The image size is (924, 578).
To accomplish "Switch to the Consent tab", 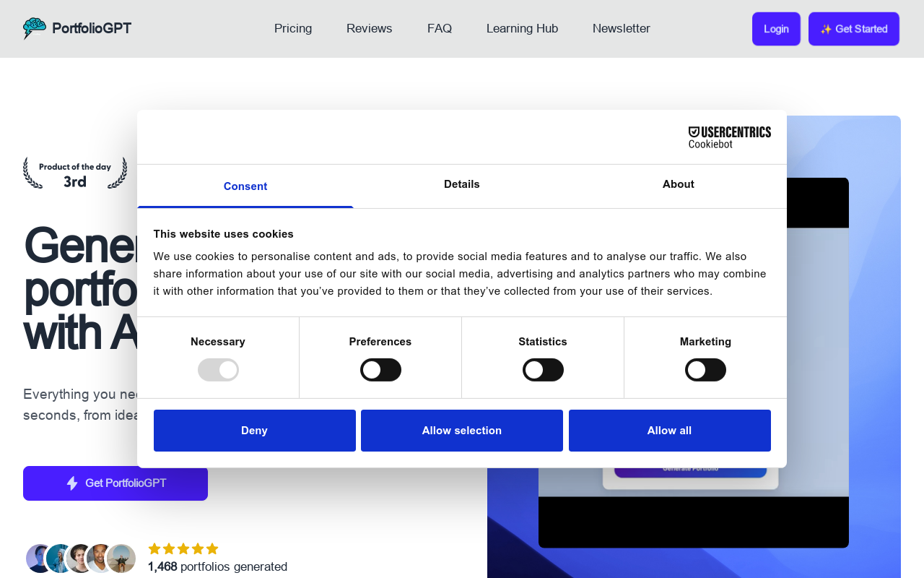I will 245,186.
